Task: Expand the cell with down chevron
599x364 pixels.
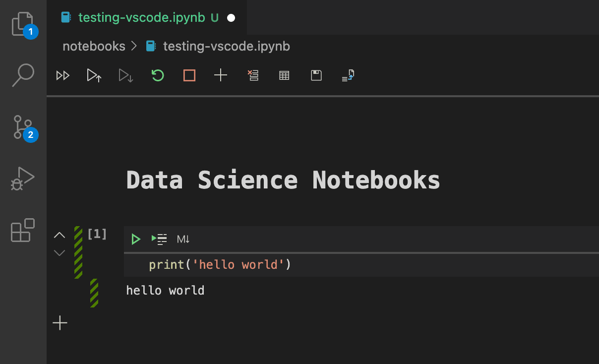Action: [59, 252]
